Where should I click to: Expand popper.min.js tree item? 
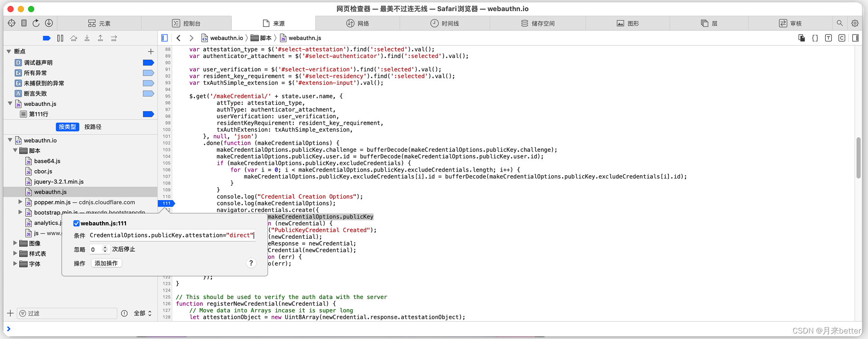point(20,202)
